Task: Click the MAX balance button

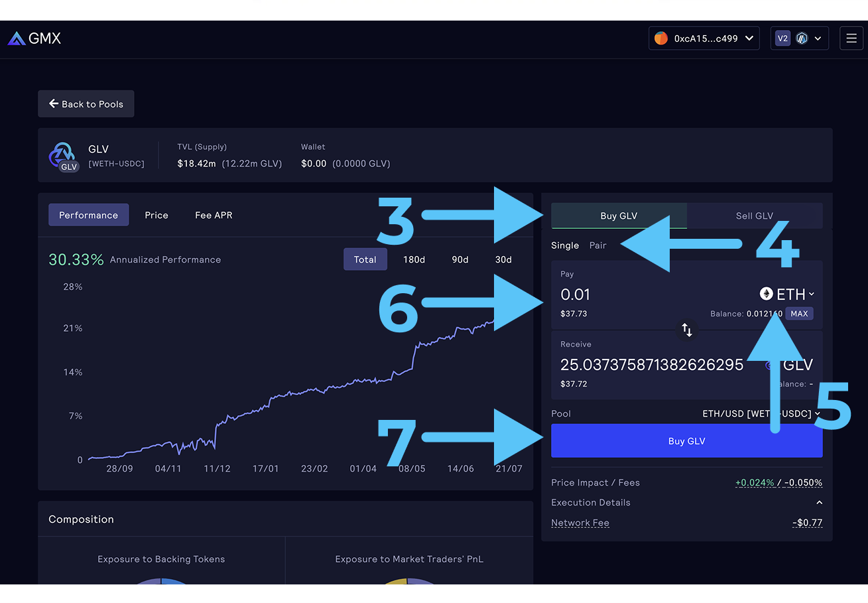Action: [799, 314]
